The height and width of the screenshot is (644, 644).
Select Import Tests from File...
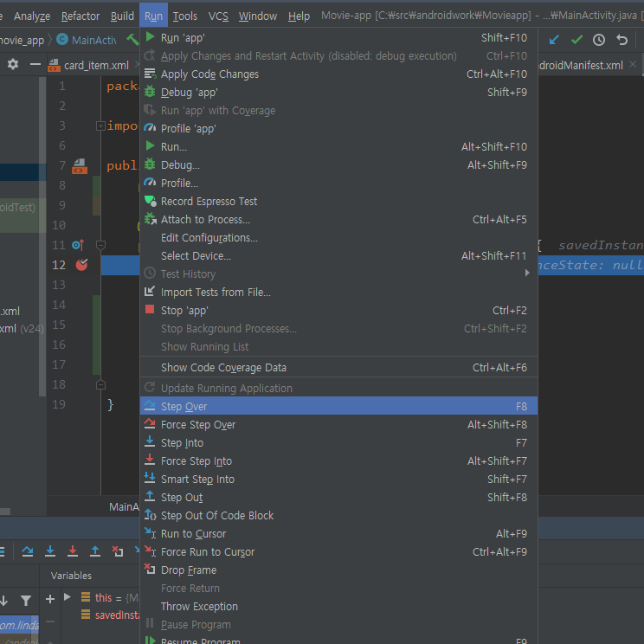pyautogui.click(x=338, y=292)
